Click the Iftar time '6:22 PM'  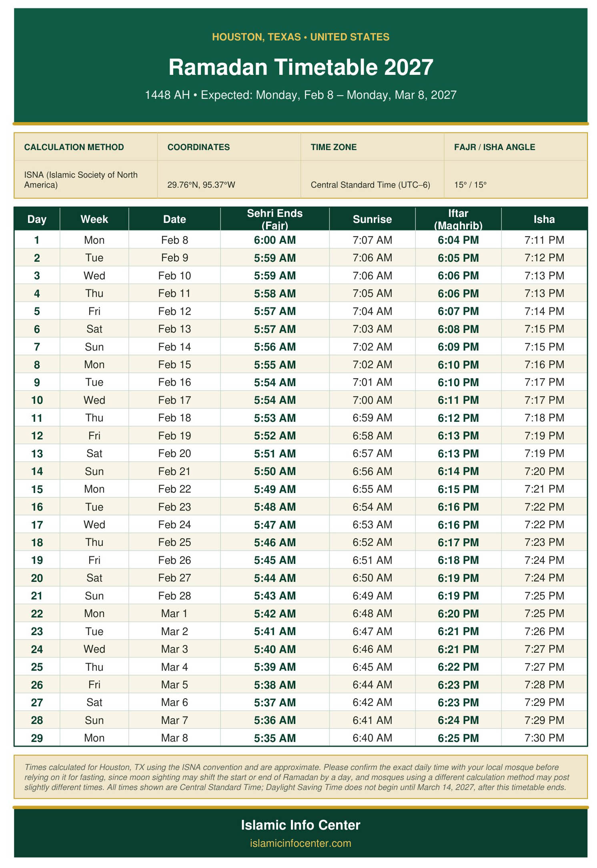coord(458,667)
